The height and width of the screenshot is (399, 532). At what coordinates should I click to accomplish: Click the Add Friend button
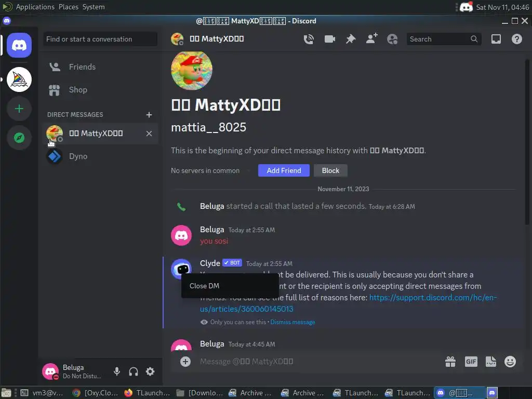click(284, 170)
